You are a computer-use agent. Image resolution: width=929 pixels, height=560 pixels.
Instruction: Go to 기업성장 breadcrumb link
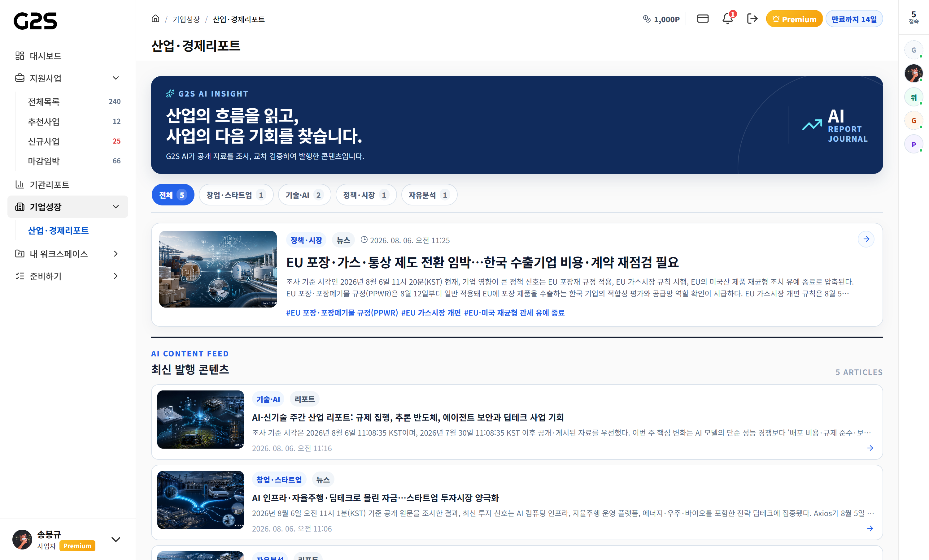tap(186, 19)
